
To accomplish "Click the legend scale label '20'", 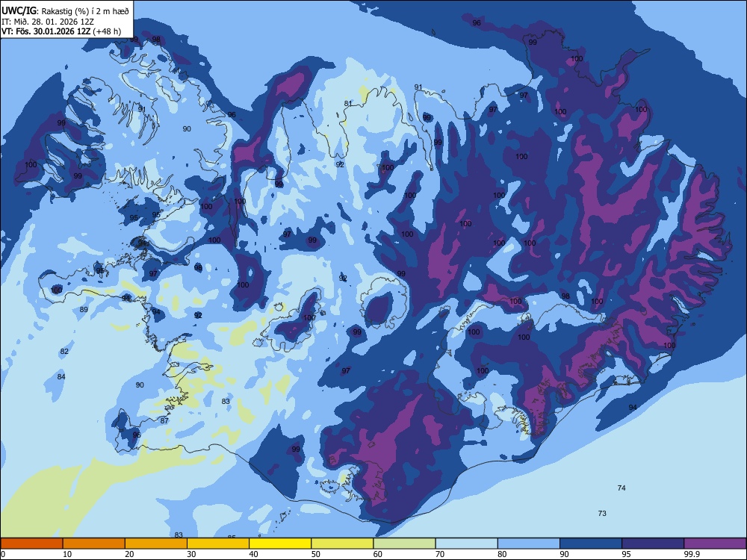I will click(129, 554).
